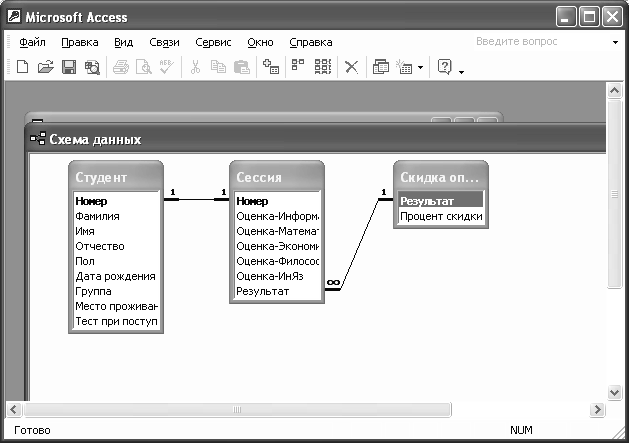Open the New Object dropdown arrow

(x=420, y=67)
